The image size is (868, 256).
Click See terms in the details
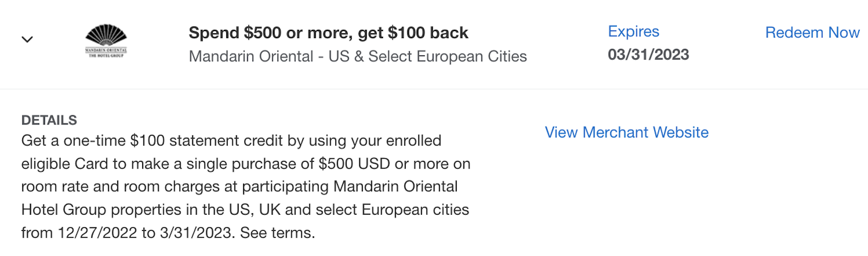[277, 233]
